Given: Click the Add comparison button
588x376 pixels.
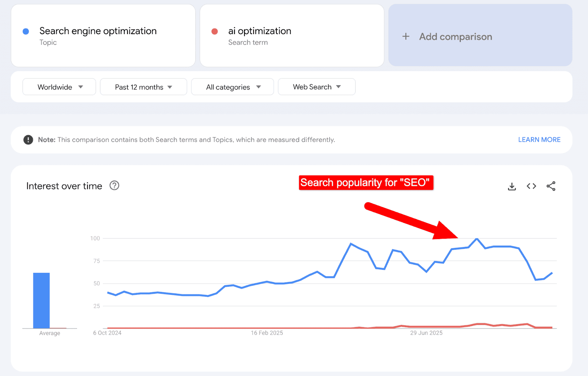Looking at the screenshot, I should pyautogui.click(x=455, y=37).
